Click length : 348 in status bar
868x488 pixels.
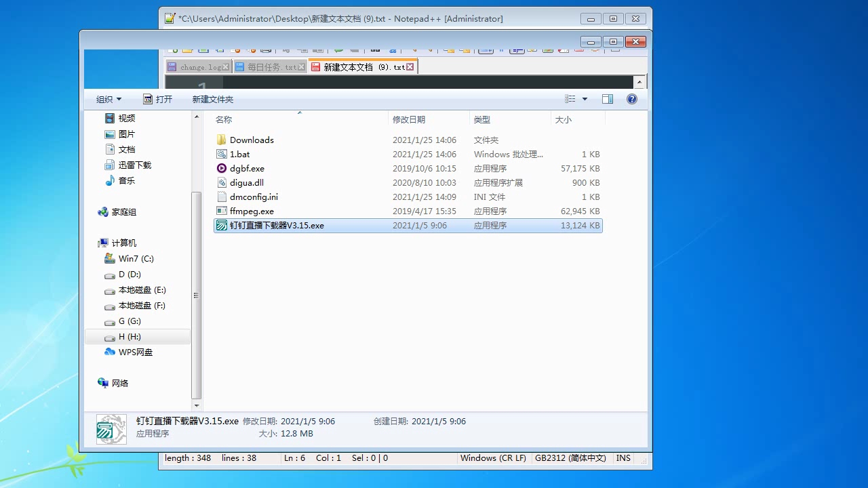pos(188,458)
